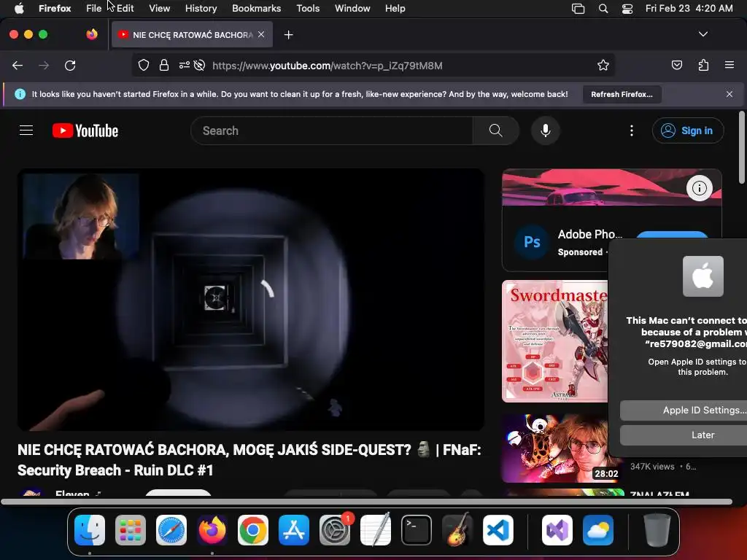Open Spotlight search in menu bar
Screen dimensions: 747x560
[x=603, y=9]
